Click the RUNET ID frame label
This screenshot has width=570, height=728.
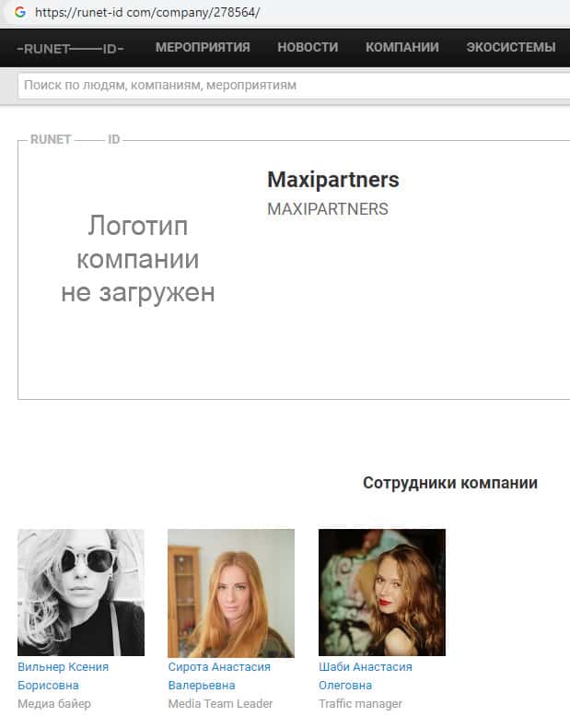(76, 139)
